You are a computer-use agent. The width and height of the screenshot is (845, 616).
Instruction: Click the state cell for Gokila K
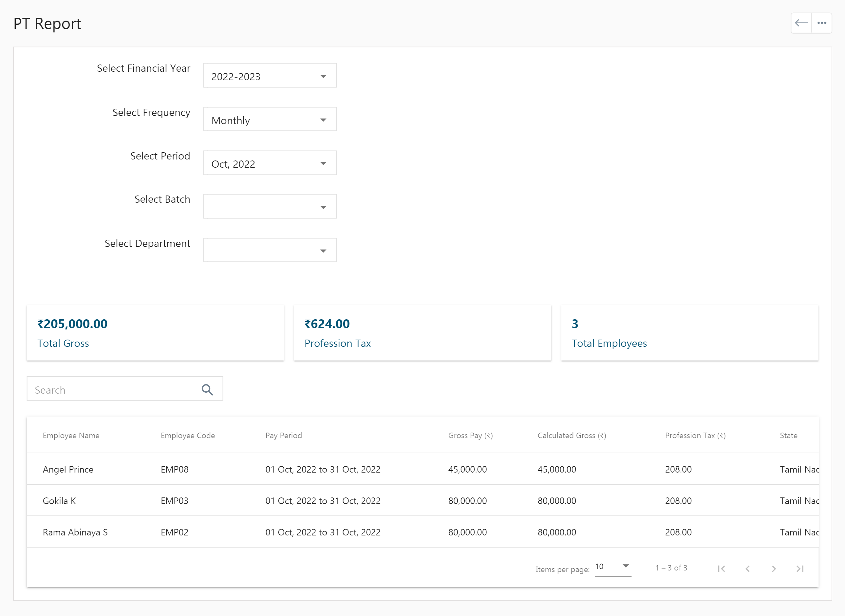[799, 501]
